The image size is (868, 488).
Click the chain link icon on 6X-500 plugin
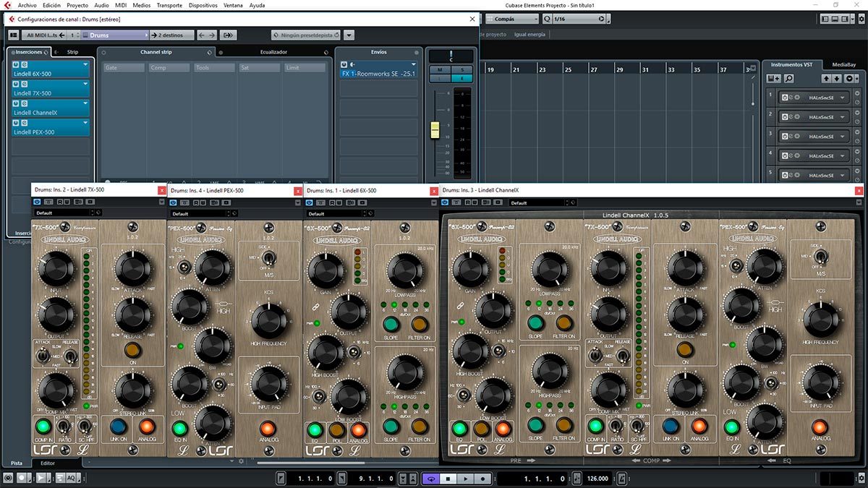coord(316,308)
